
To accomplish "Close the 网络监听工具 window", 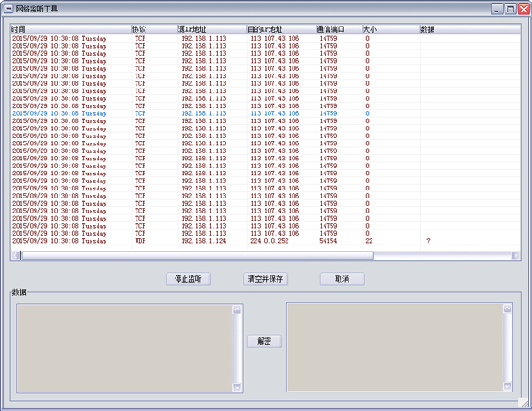I will click(x=522, y=9).
